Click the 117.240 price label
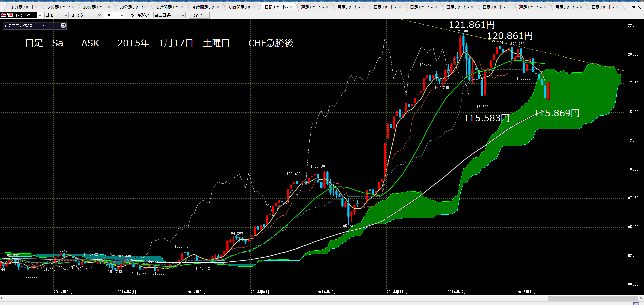This screenshot has height=305, width=644. [x=442, y=88]
